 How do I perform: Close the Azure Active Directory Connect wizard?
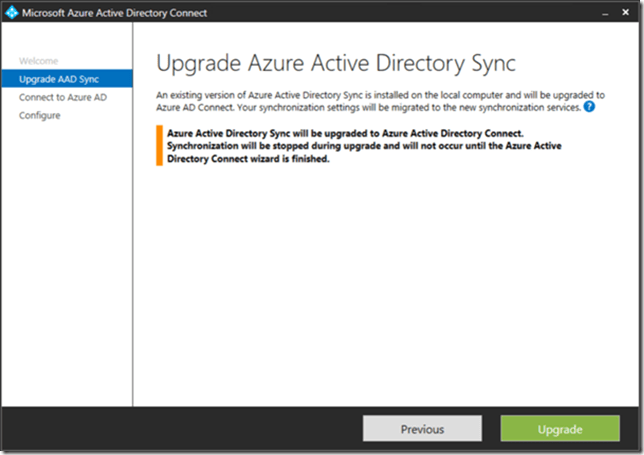(626, 12)
